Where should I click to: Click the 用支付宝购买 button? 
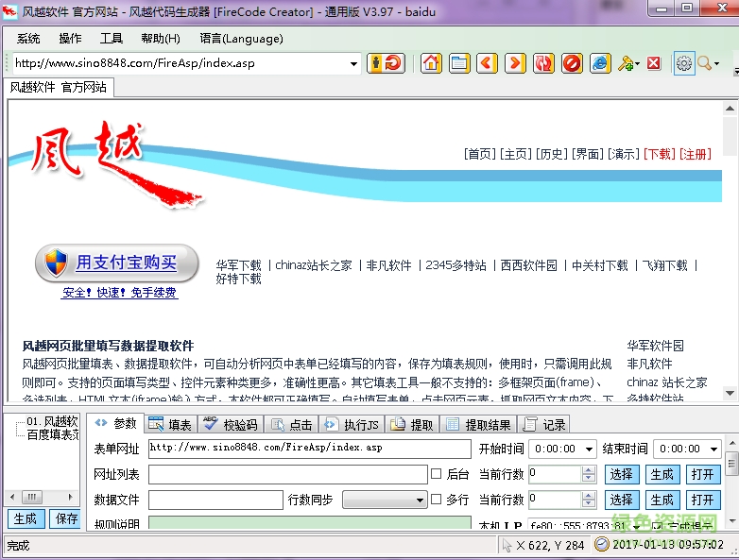(x=117, y=263)
